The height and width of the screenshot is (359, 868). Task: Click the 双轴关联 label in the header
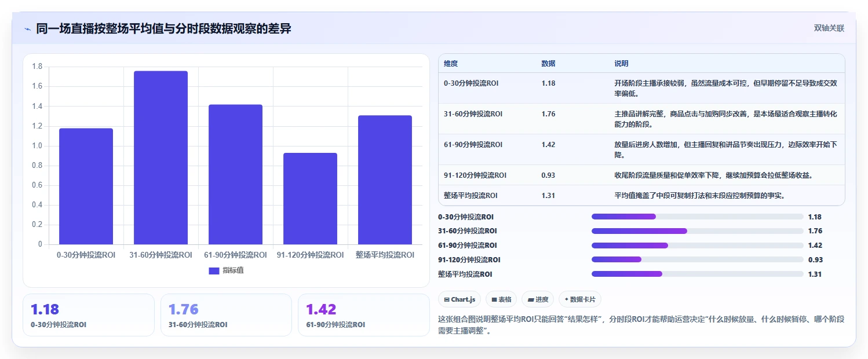click(829, 28)
